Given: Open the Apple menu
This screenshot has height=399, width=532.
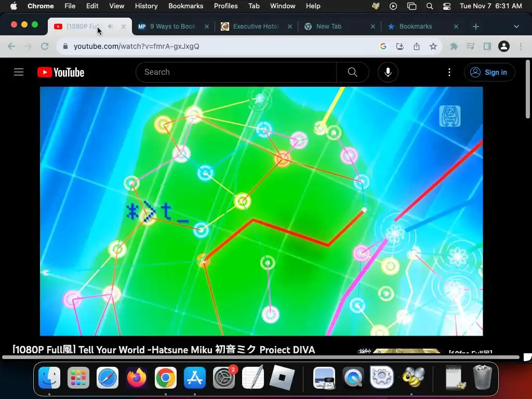Looking at the screenshot, I should point(14,6).
